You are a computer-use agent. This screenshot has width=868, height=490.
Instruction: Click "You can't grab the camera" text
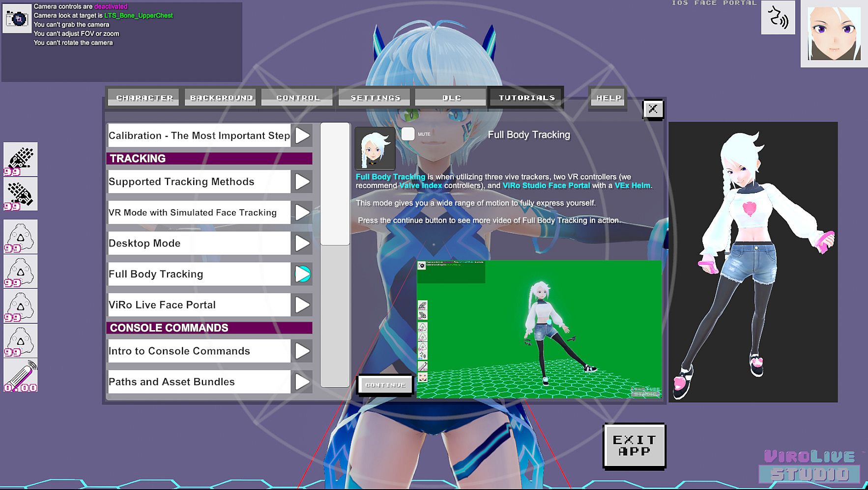tap(71, 25)
